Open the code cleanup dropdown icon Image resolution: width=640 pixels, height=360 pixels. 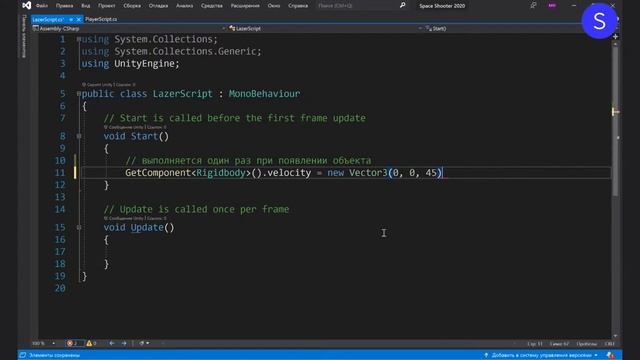coord(144,343)
